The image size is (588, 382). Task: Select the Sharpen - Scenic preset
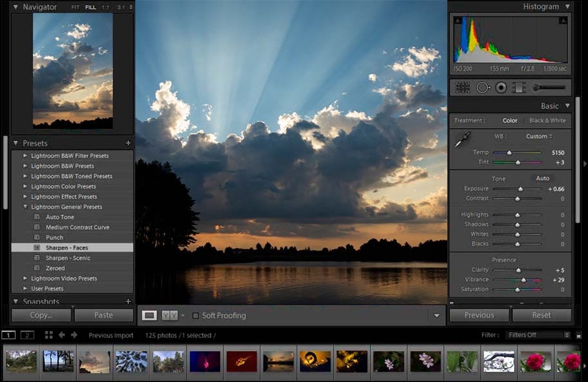(68, 258)
